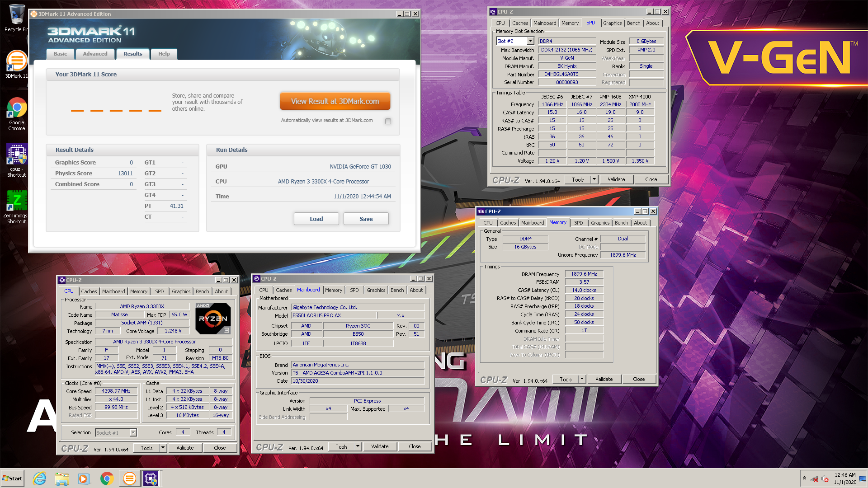
Task: Open ZenTimings Shortcut desktop icon
Action: (x=17, y=206)
